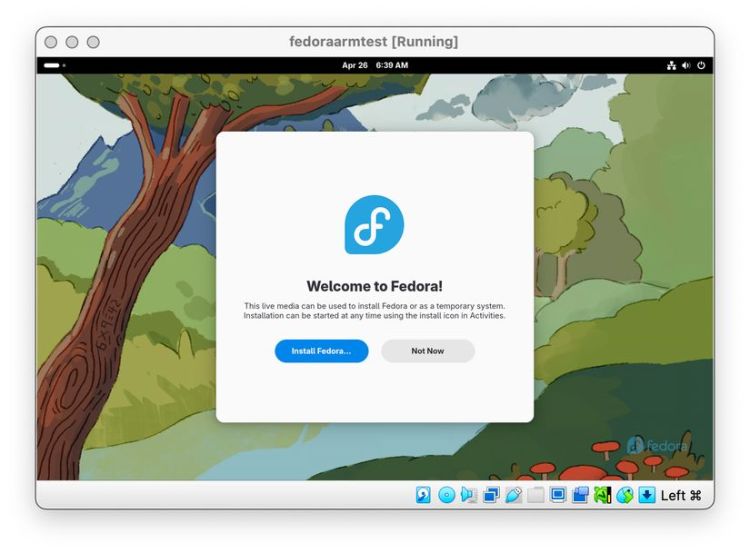Click the keyboard capture down-arrow icon
The width and height of the screenshot is (750, 553).
point(647,495)
